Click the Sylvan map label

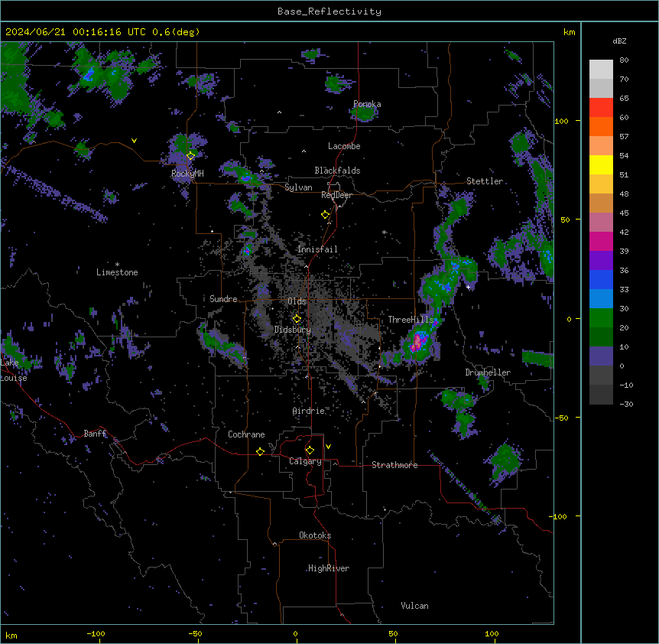click(298, 187)
